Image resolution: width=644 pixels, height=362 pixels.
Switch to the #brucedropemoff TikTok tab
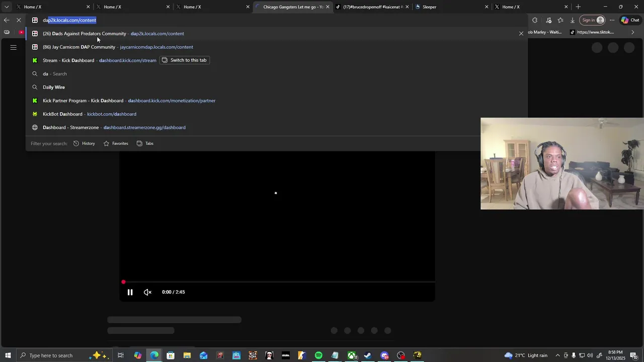(373, 7)
